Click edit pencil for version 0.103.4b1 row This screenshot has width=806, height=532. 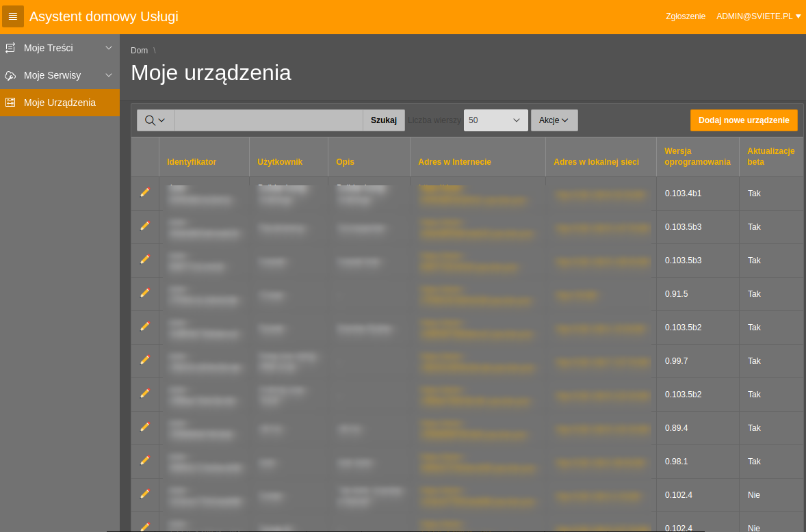(145, 193)
